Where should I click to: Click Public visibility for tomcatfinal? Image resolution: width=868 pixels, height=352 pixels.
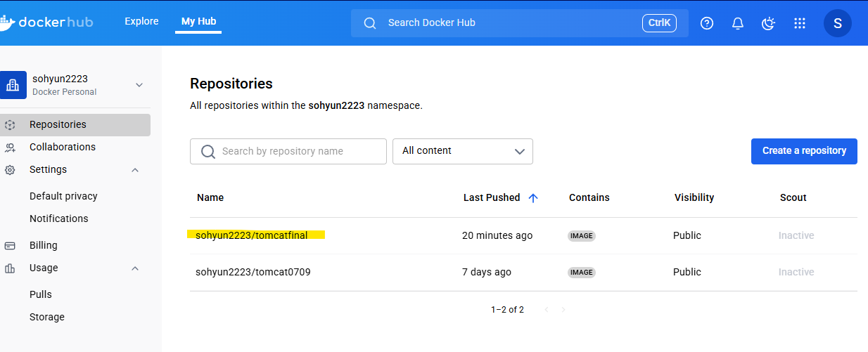687,235
